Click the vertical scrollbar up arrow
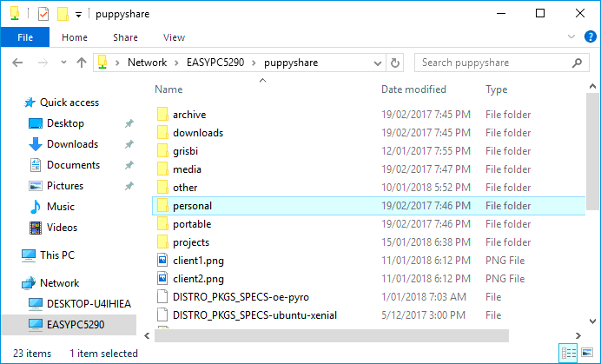 click(592, 87)
